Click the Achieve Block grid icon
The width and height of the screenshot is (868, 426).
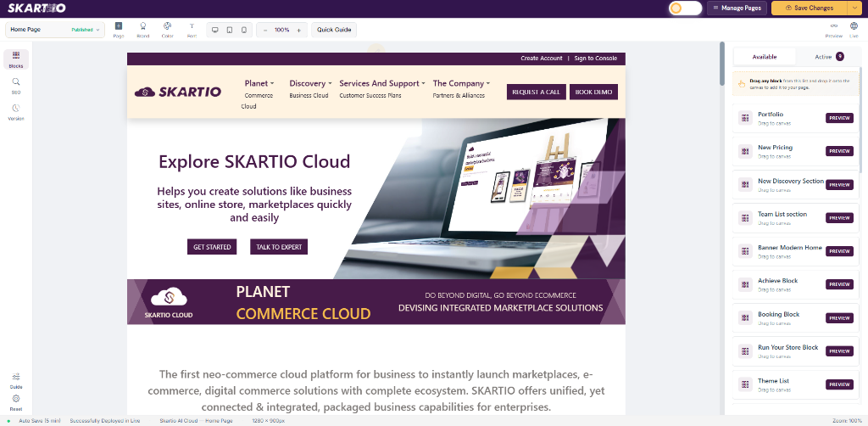(745, 284)
